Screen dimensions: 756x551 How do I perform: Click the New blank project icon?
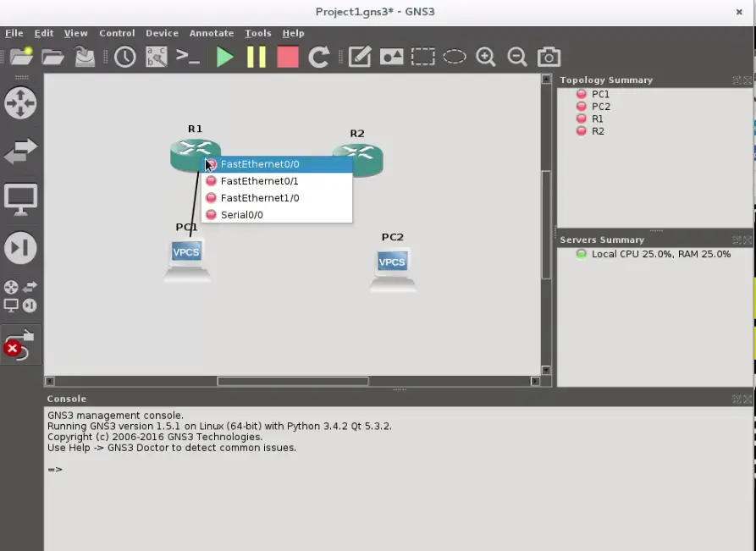pyautogui.click(x=22, y=57)
